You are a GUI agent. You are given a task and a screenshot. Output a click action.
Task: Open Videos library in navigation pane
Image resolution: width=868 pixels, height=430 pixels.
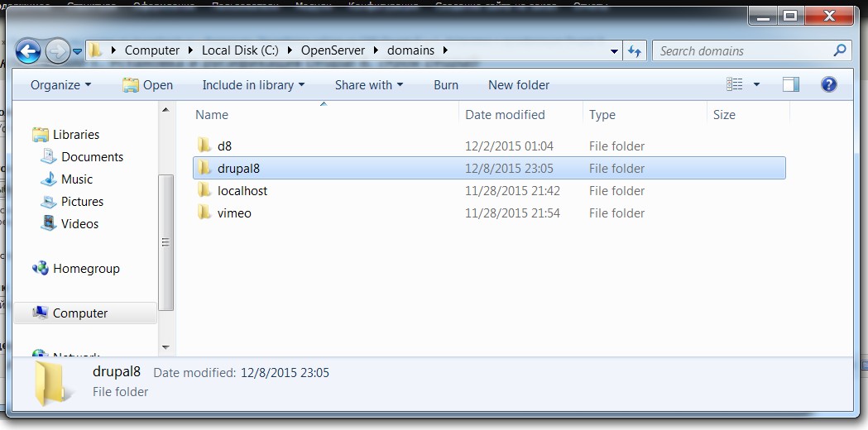pos(79,223)
